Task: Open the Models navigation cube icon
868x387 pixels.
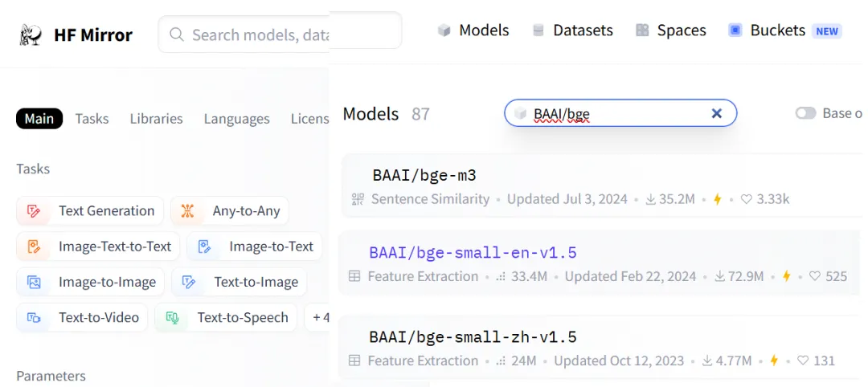Action: coord(444,31)
